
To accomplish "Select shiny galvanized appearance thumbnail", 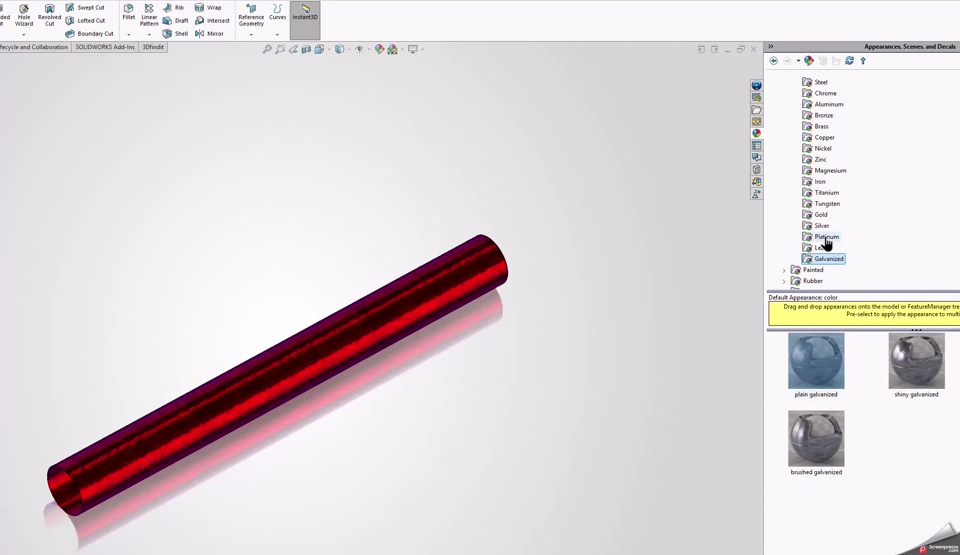I will pos(917,361).
